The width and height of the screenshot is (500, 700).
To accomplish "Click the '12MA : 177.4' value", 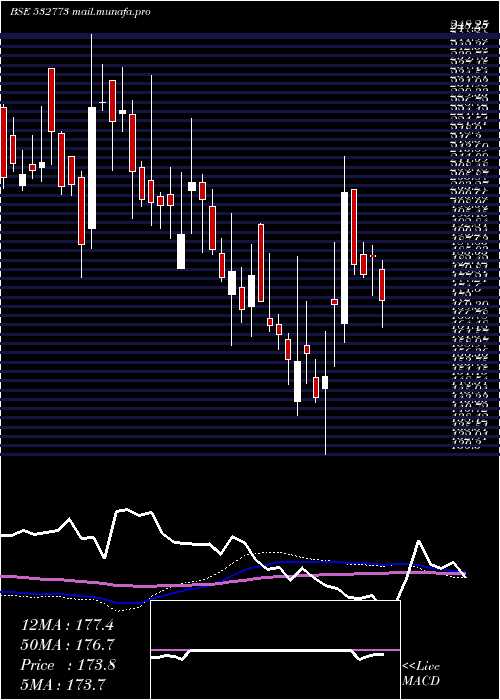I will point(67,625).
